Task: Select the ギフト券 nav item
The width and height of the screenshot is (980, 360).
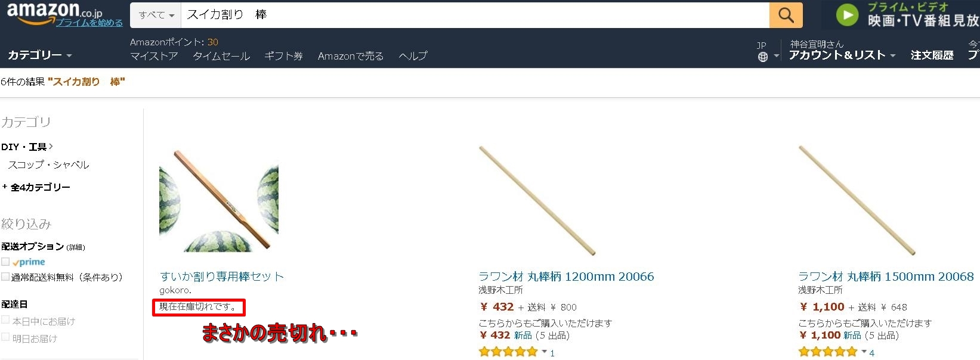Action: click(x=283, y=56)
